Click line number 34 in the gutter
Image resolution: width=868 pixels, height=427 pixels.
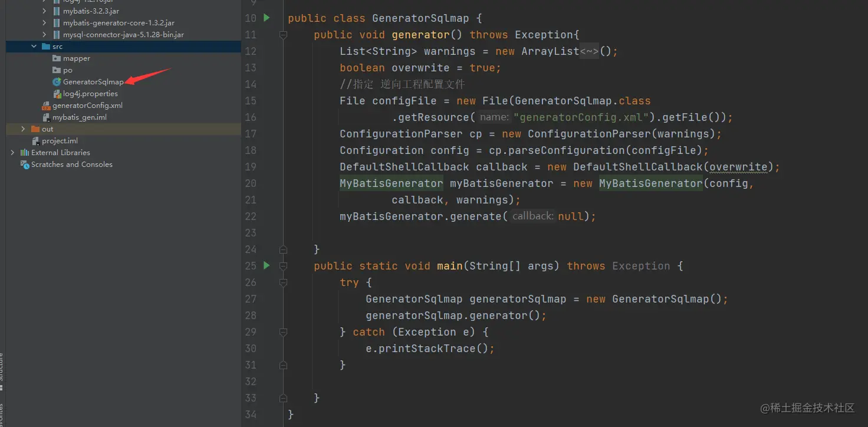pos(251,415)
